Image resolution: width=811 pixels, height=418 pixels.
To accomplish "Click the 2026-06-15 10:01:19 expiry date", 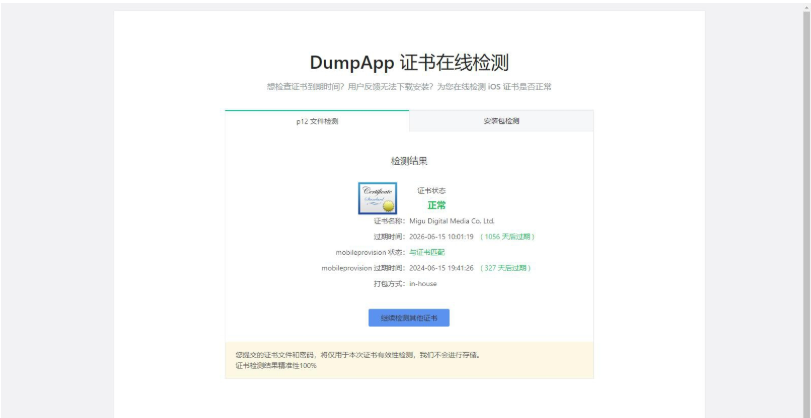I will [441, 237].
